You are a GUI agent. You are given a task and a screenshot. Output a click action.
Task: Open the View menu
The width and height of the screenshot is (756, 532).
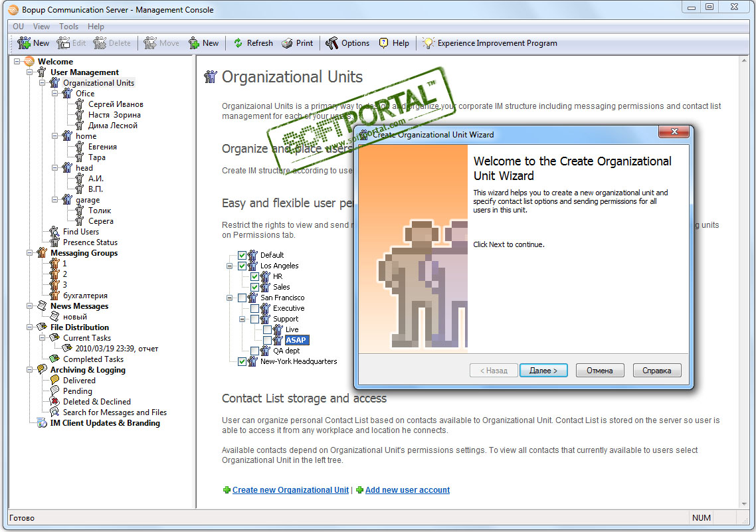41,27
